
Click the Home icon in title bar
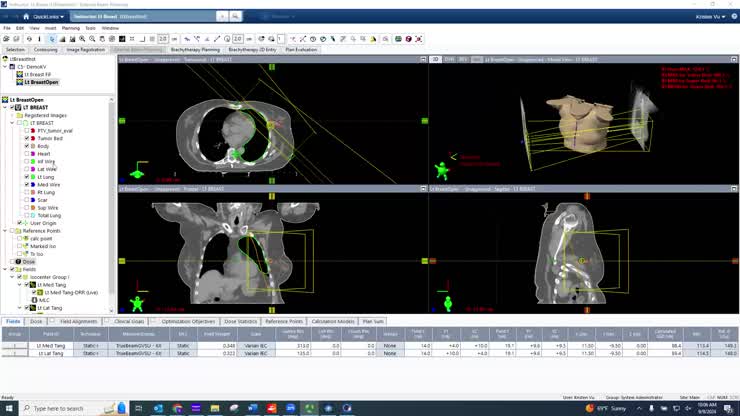coord(26,17)
